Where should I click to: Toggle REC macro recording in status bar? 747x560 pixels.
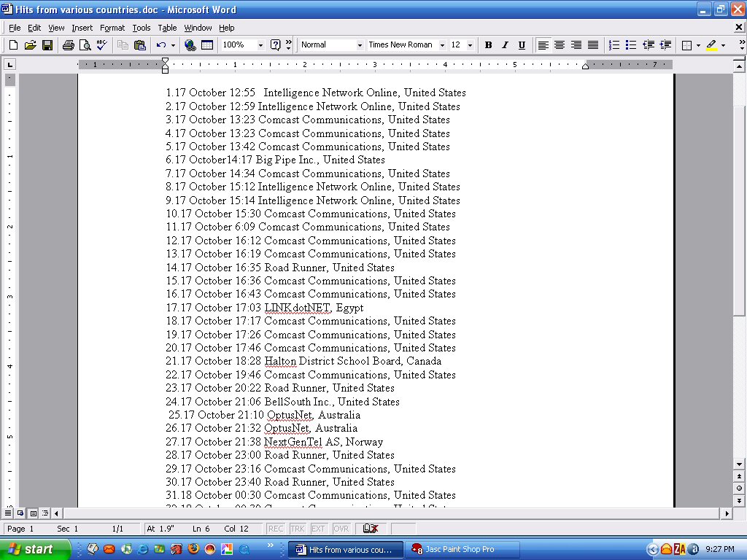tap(275, 529)
